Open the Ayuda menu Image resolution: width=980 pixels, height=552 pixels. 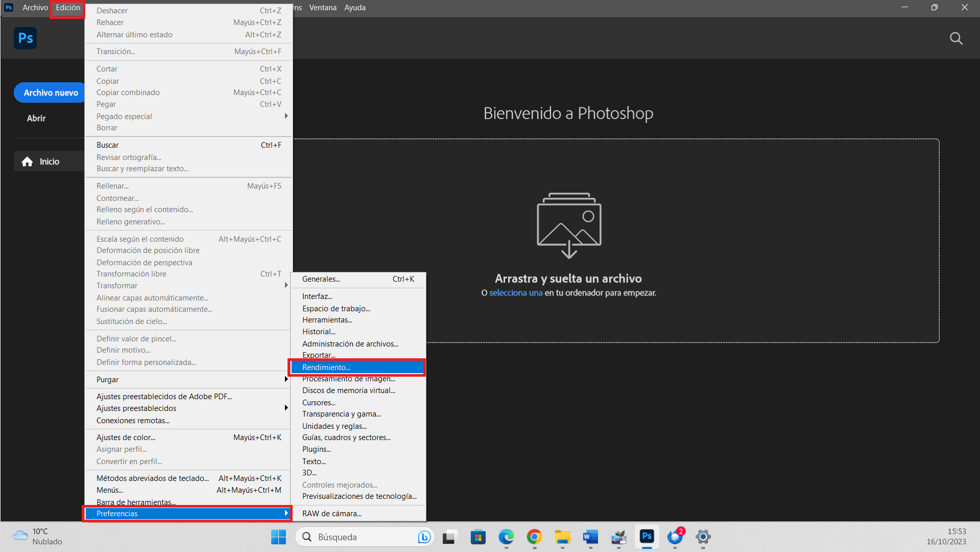[x=355, y=8]
